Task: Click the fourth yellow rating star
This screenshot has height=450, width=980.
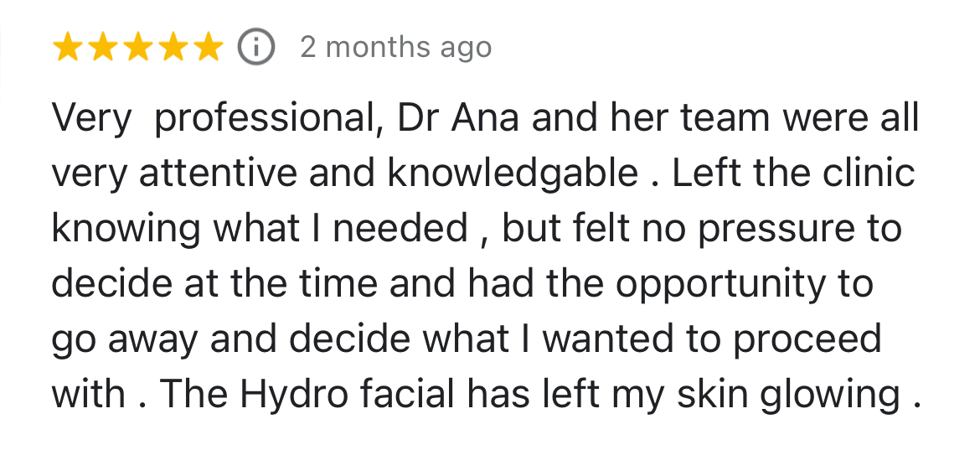Action: click(x=173, y=48)
